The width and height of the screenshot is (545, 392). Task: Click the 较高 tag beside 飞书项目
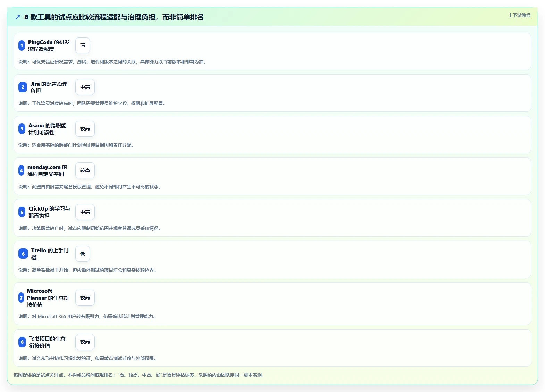pos(85,342)
